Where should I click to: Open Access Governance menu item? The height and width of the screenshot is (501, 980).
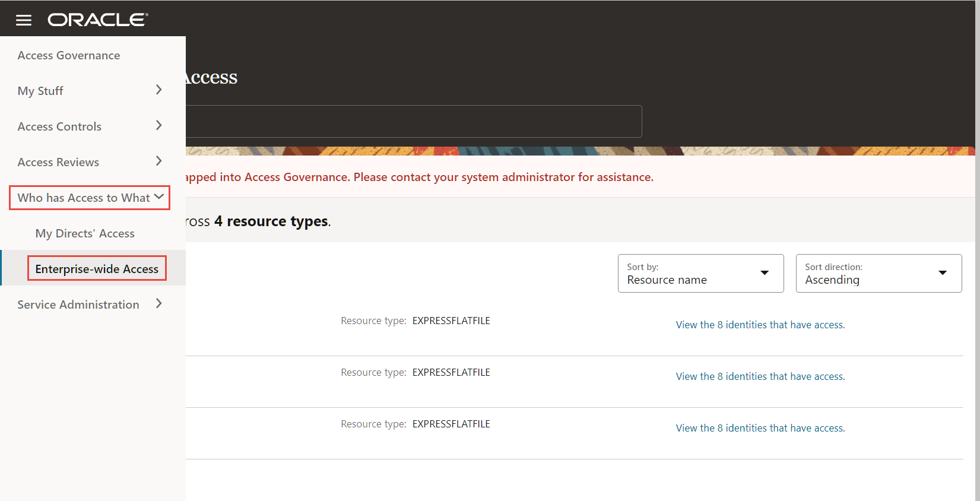point(69,55)
